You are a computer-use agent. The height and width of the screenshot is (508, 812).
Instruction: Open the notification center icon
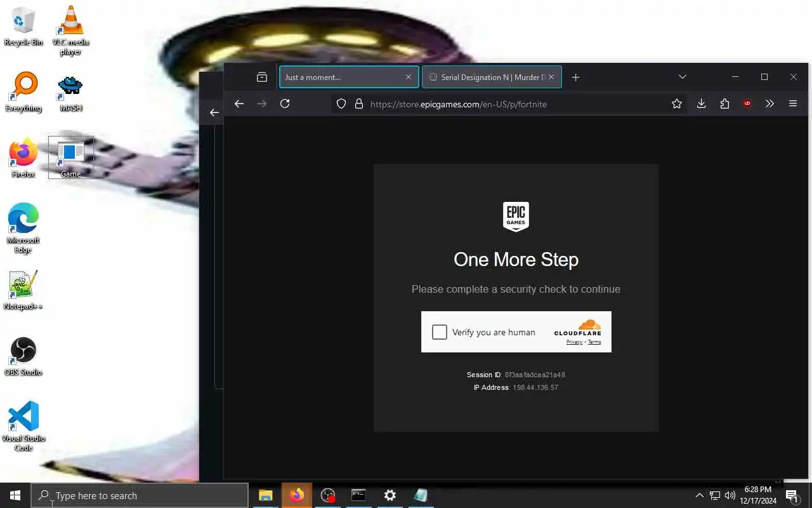(x=792, y=495)
